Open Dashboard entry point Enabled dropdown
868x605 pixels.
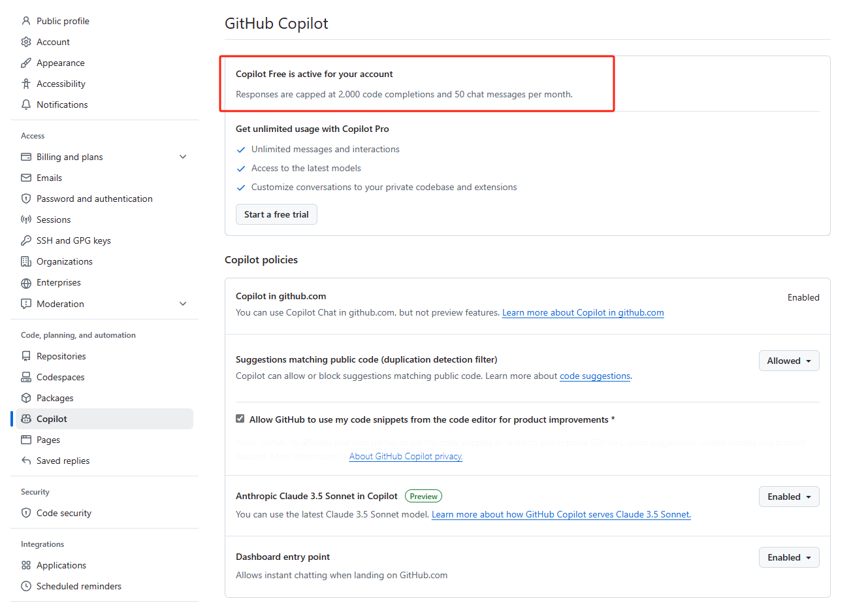point(788,557)
